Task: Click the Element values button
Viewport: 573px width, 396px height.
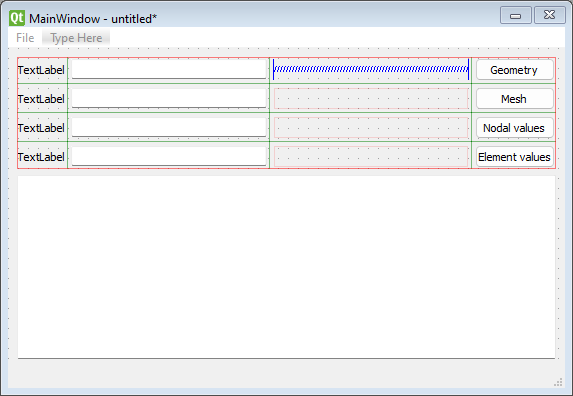Action: pos(515,157)
